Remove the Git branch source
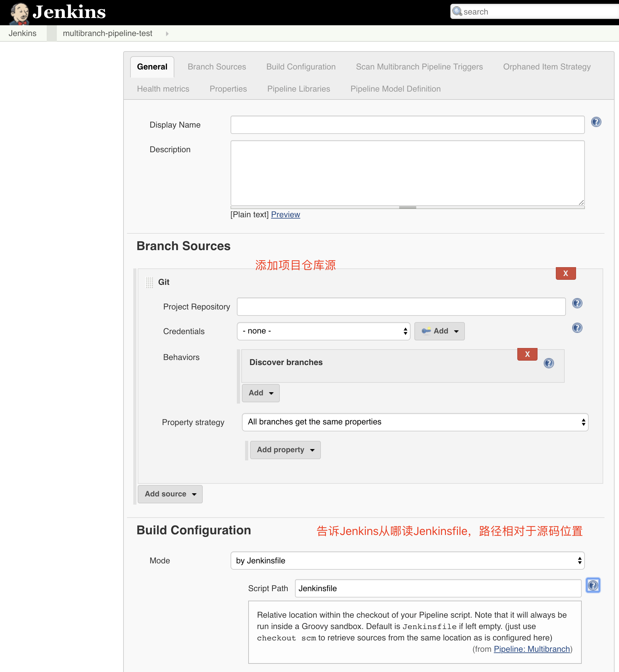The width and height of the screenshot is (619, 672). click(565, 273)
